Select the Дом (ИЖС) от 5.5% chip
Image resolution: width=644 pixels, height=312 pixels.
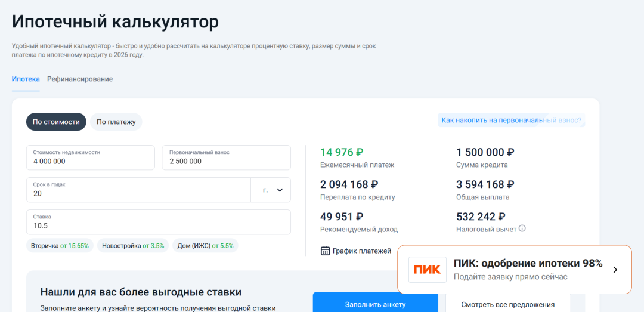coord(205,246)
